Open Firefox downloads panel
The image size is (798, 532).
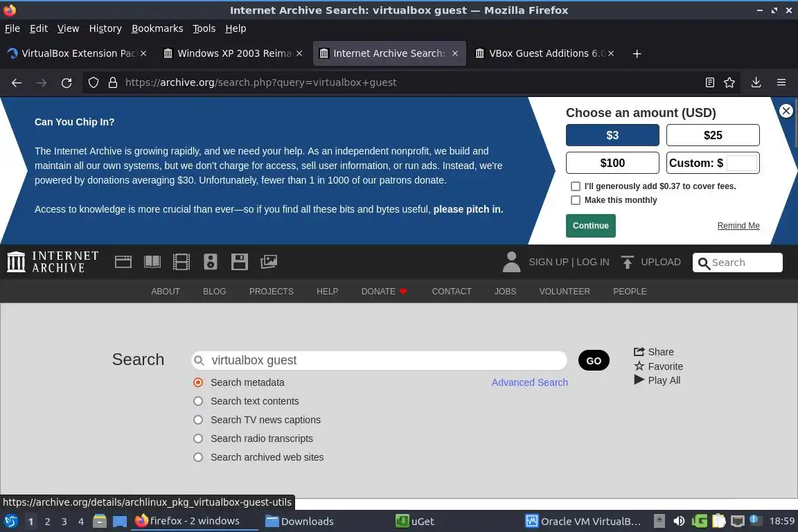[756, 82]
